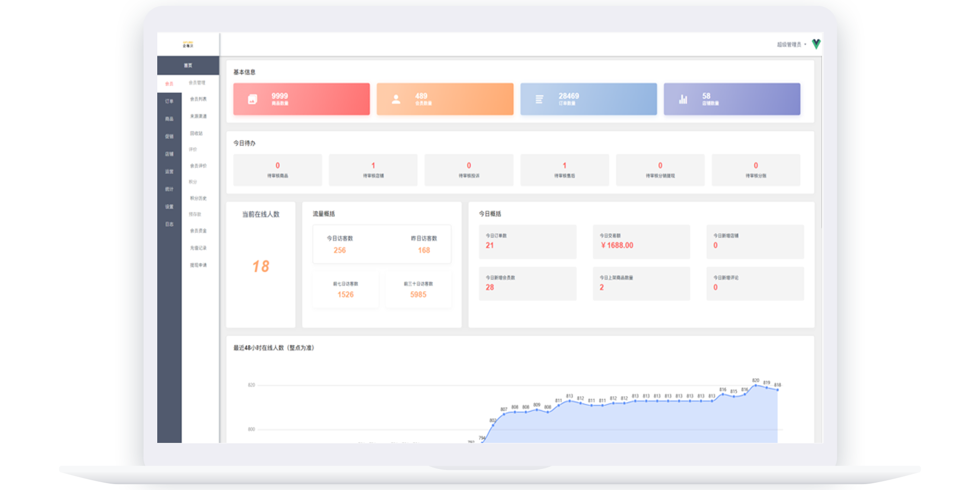Click the 待审核售后 todo tile

pos(564,170)
